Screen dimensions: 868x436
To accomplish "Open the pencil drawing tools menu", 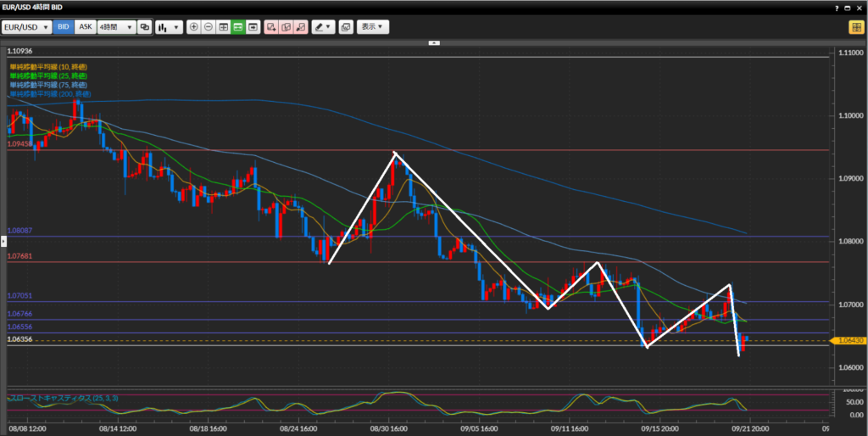I will 323,27.
